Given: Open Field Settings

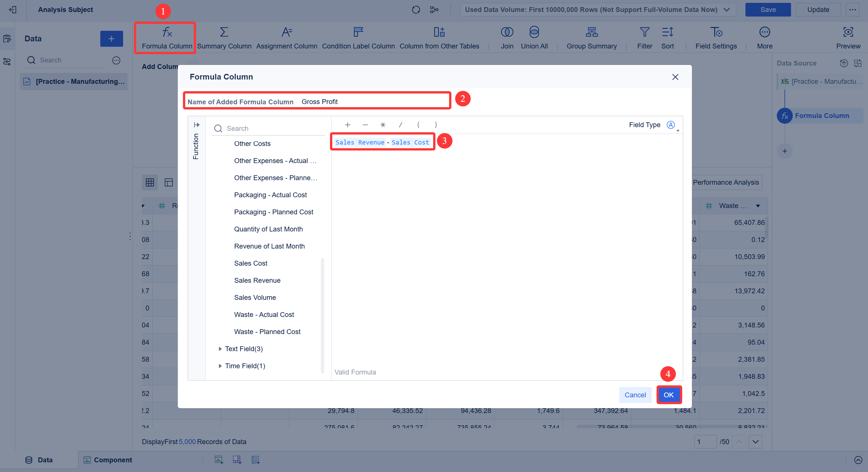Looking at the screenshot, I should (x=716, y=37).
